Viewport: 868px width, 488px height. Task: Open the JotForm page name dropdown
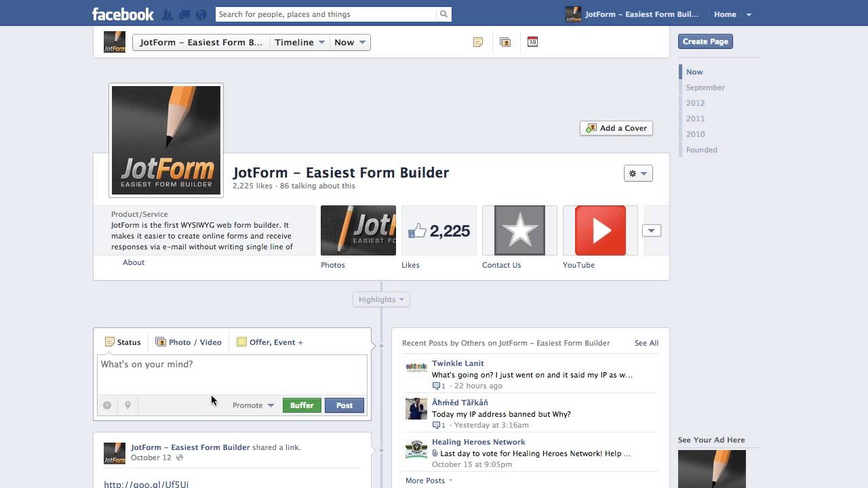click(201, 42)
